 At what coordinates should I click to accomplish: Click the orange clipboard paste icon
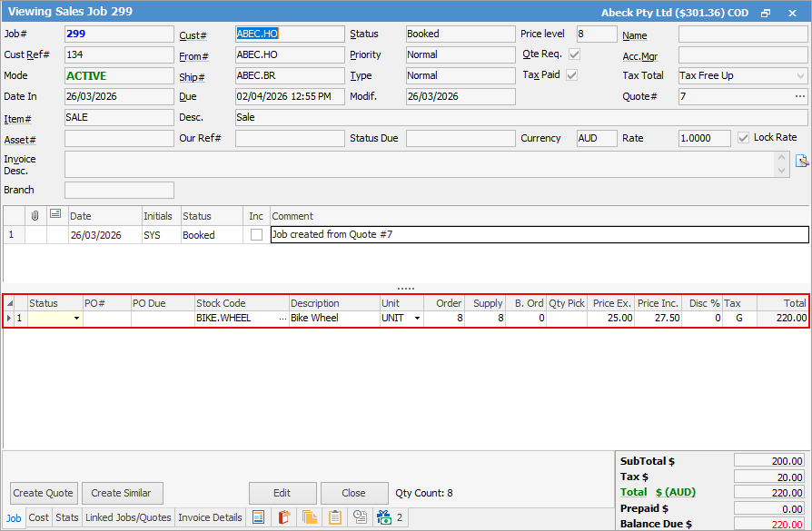[x=335, y=517]
